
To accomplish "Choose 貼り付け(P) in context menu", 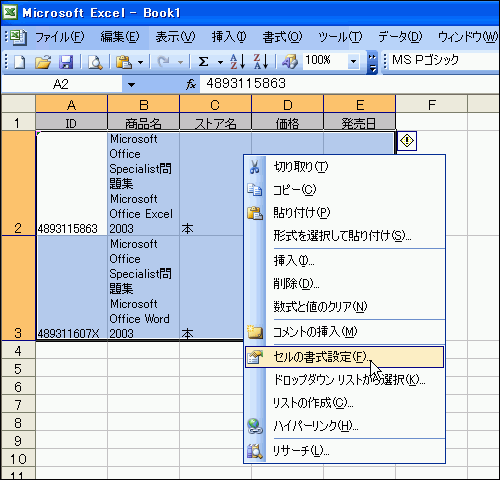I will pos(345,213).
